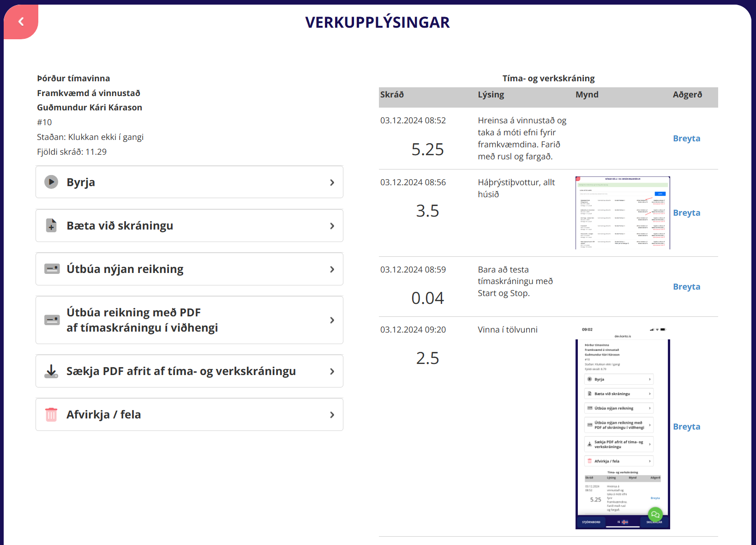Expand the Byrja row chevron

click(332, 182)
